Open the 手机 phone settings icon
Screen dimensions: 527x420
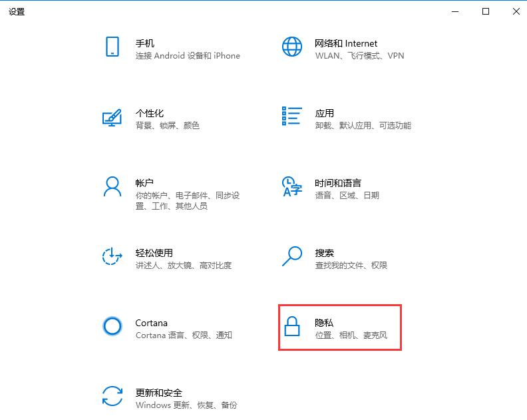[x=112, y=47]
